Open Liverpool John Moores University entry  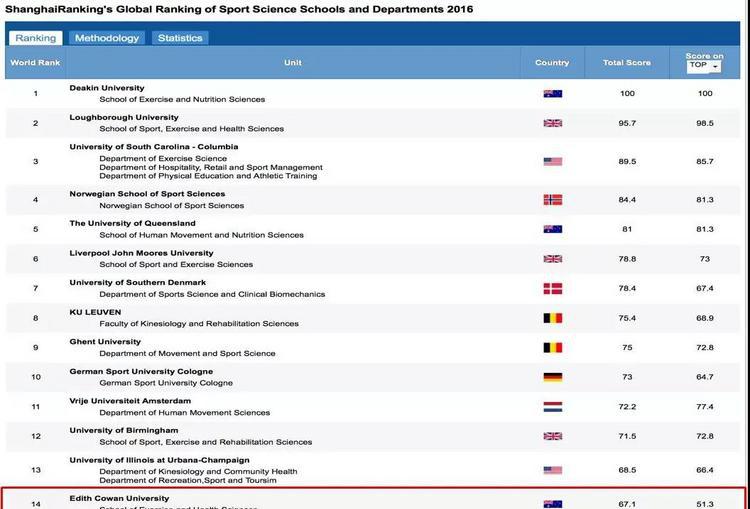141,253
